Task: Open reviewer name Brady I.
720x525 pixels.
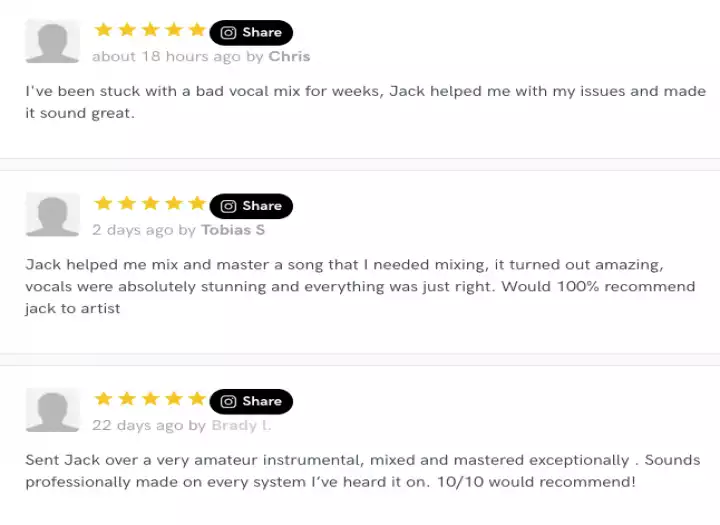Action: click(241, 424)
